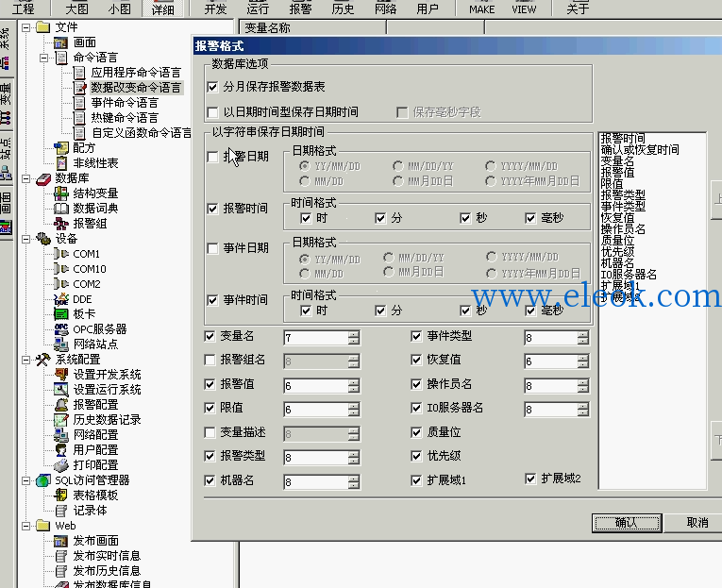Image resolution: width=722 pixels, height=588 pixels.
Task: Click the 热键命令语言 icon
Action: coord(79,118)
